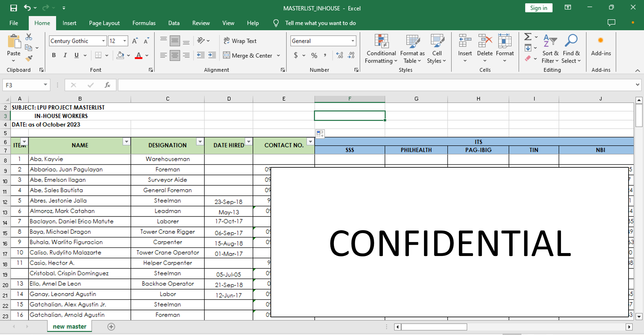Open Cell Styles gallery
The width and height of the screenshot is (644, 335).
[437, 49]
